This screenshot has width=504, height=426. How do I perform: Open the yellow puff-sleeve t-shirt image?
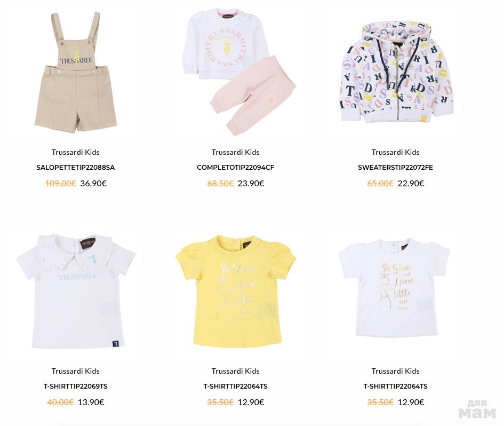click(236, 291)
